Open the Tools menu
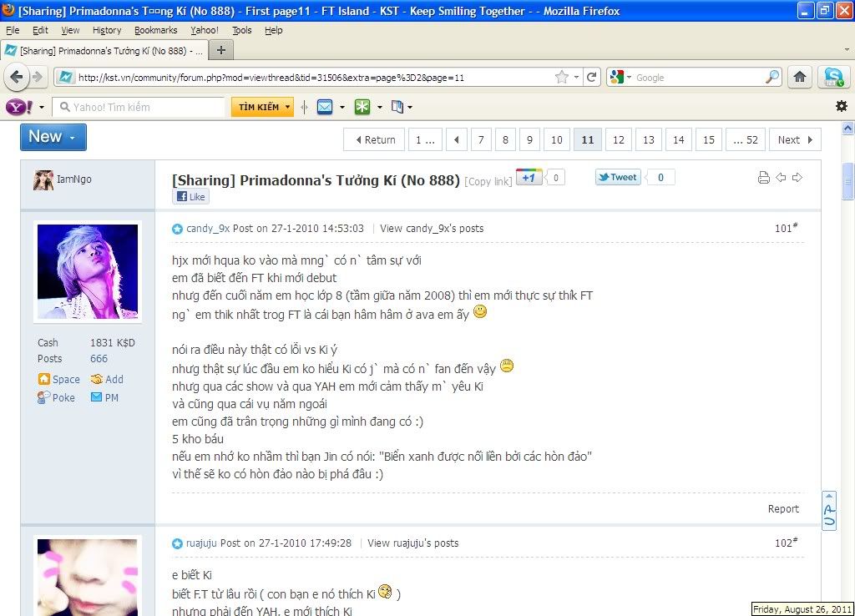Viewport: 855px width, 616px height. [x=242, y=30]
